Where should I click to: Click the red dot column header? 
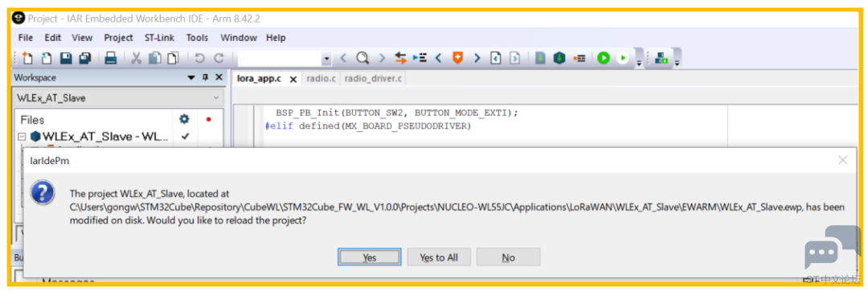[x=209, y=119]
